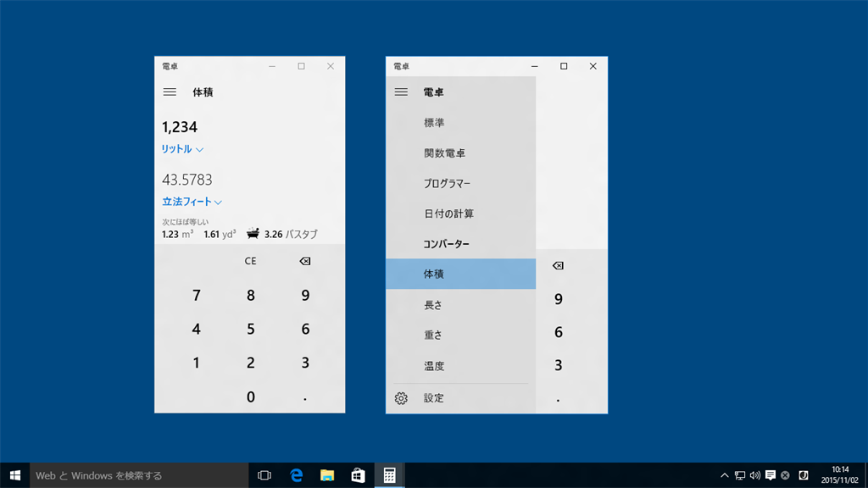
Task: Click CE button in left calculator
Action: click(250, 261)
